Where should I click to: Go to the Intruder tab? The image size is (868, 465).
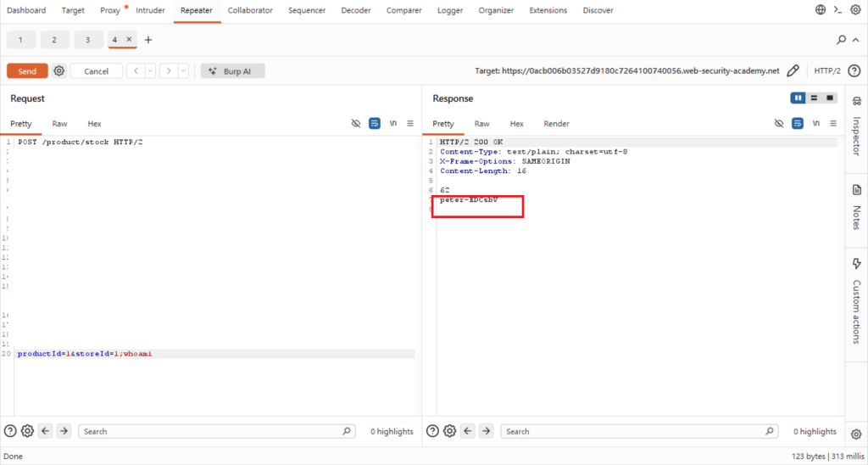tap(150, 10)
